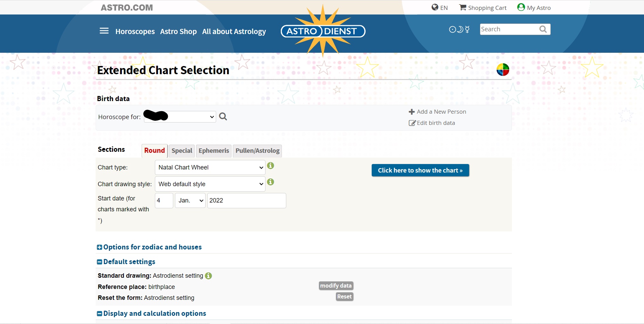This screenshot has width=644, height=324.
Task: Click the start date day field
Action: tap(164, 200)
